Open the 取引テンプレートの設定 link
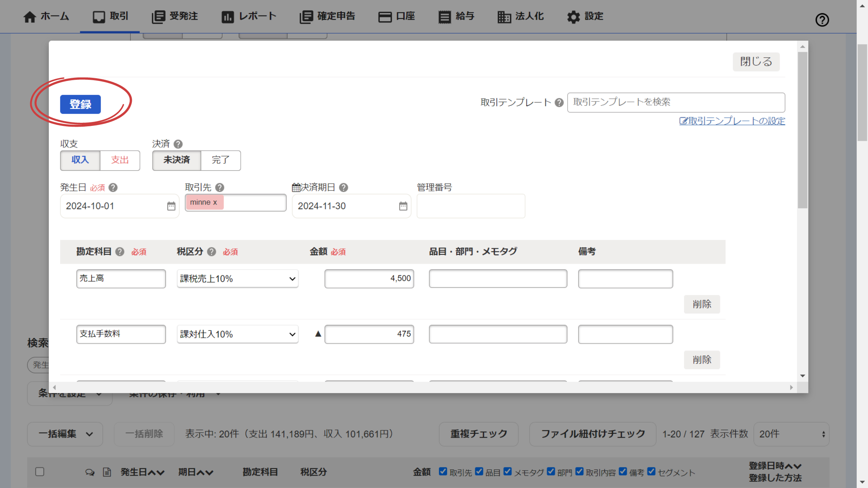Screen dimensions: 868x488 (x=732, y=121)
